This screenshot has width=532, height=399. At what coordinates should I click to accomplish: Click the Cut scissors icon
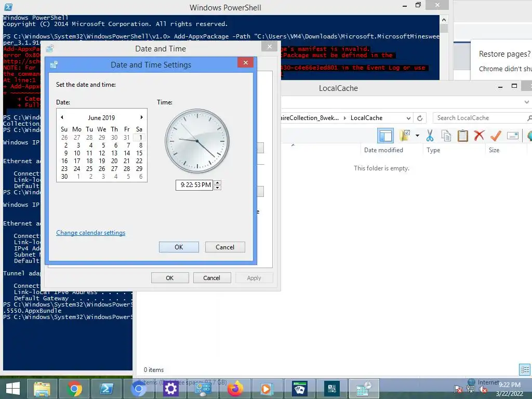[430, 136]
